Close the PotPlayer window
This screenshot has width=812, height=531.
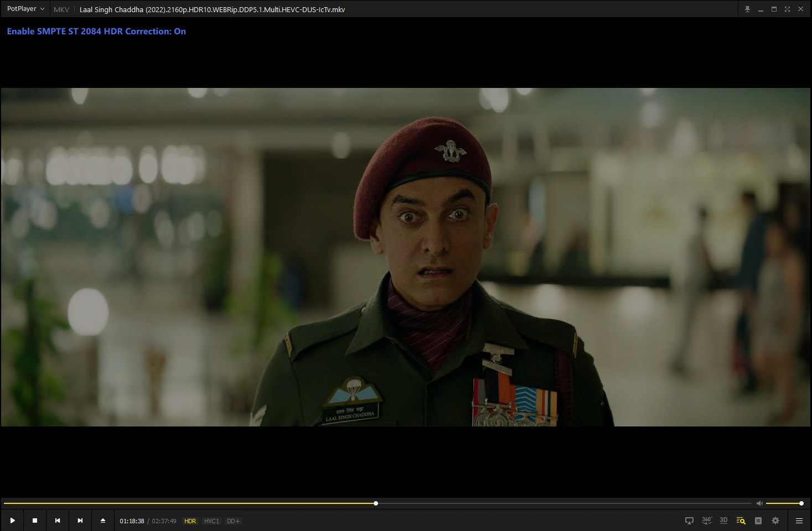point(800,9)
